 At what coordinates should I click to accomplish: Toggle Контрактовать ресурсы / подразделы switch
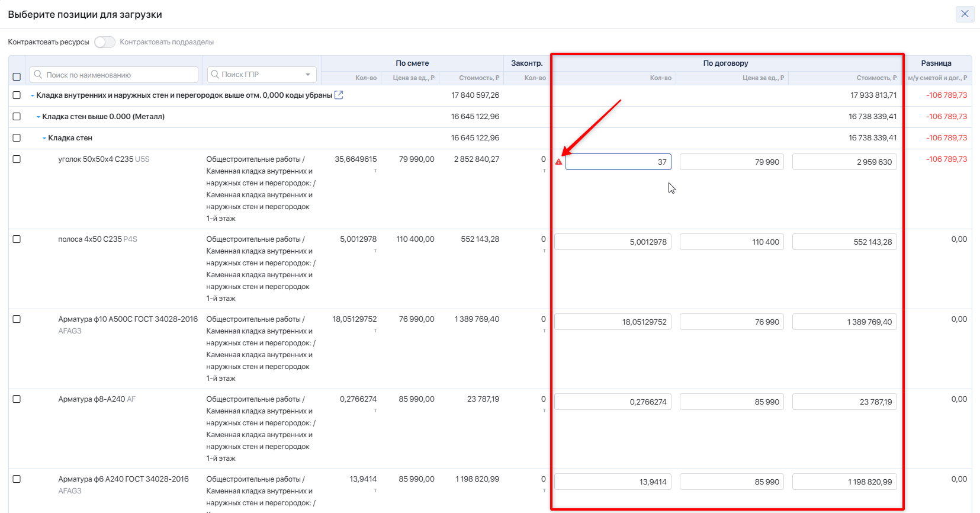point(104,42)
